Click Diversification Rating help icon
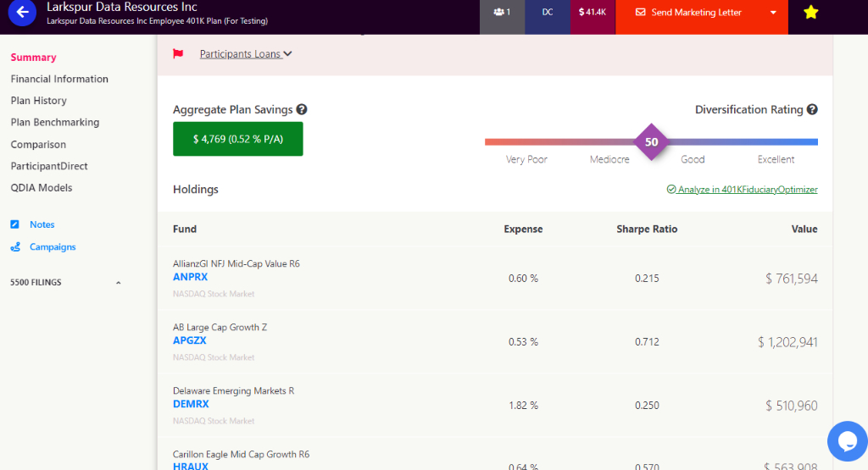 click(x=812, y=110)
